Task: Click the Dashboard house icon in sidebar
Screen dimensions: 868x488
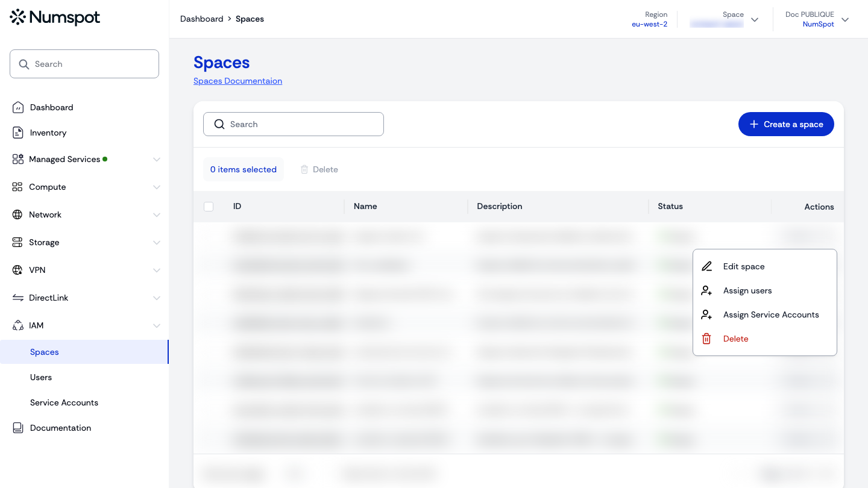Action: pyautogui.click(x=18, y=107)
